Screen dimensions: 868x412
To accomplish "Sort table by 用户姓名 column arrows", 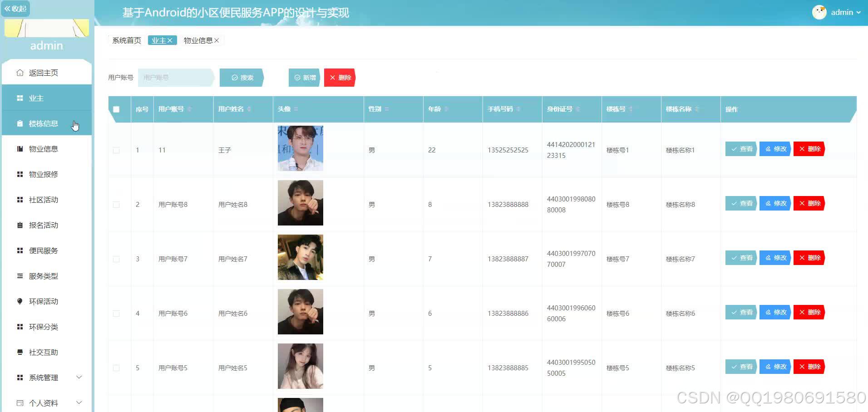I will [249, 109].
